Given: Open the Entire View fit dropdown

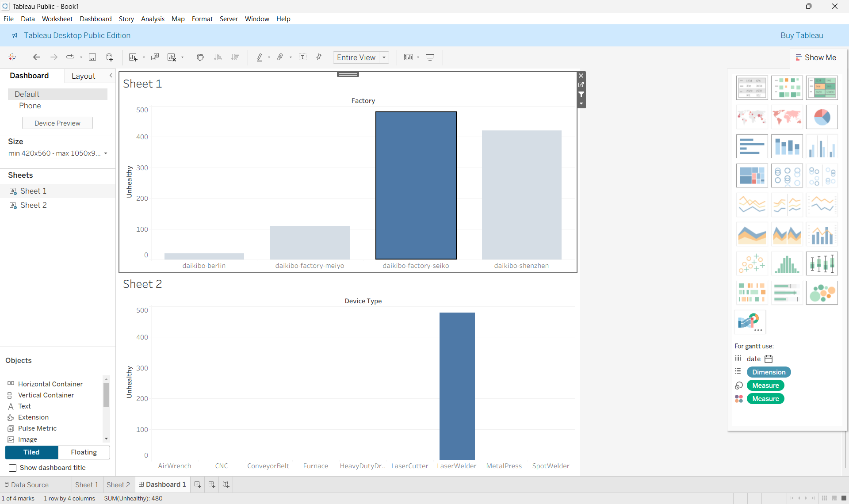Looking at the screenshot, I should (x=384, y=57).
